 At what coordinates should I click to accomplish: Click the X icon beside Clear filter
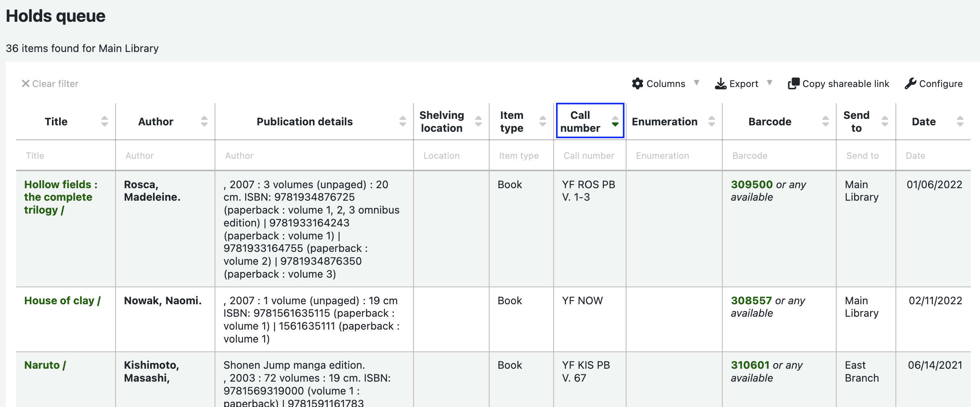tap(25, 83)
